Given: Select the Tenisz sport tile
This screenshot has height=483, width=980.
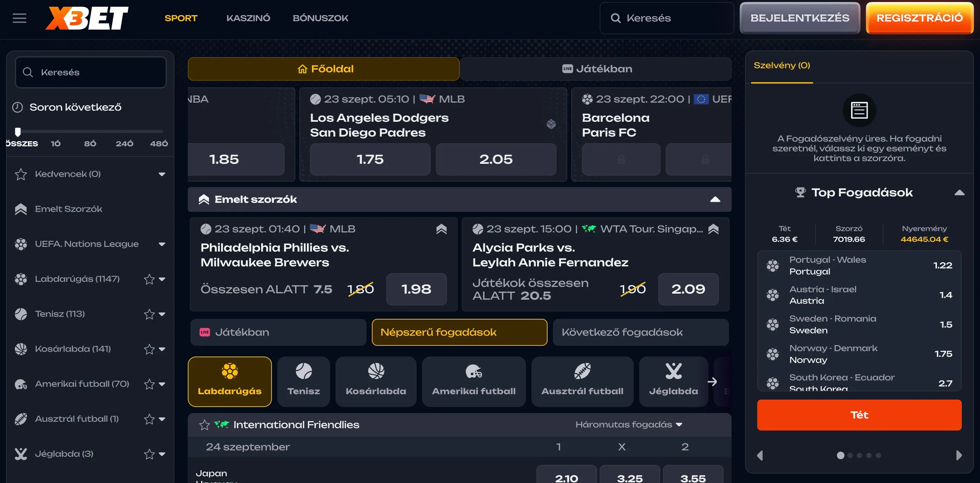Looking at the screenshot, I should [x=304, y=381].
